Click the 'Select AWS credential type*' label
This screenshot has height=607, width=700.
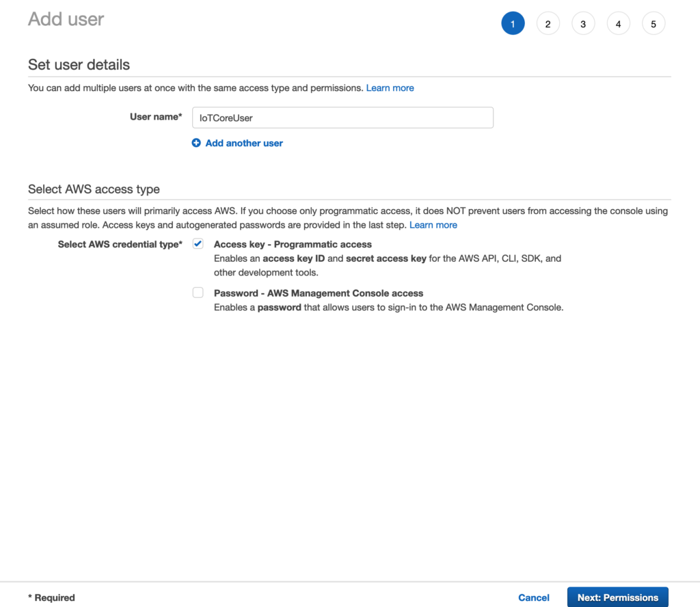(120, 244)
